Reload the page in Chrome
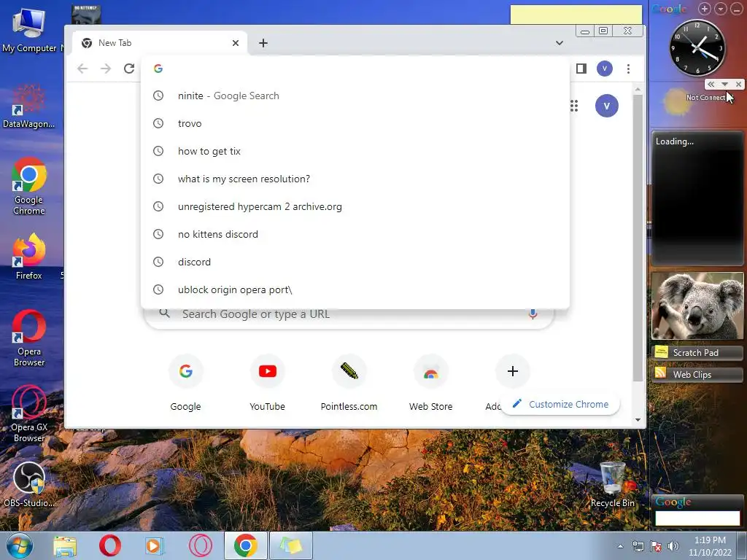747x560 pixels. pos(129,69)
